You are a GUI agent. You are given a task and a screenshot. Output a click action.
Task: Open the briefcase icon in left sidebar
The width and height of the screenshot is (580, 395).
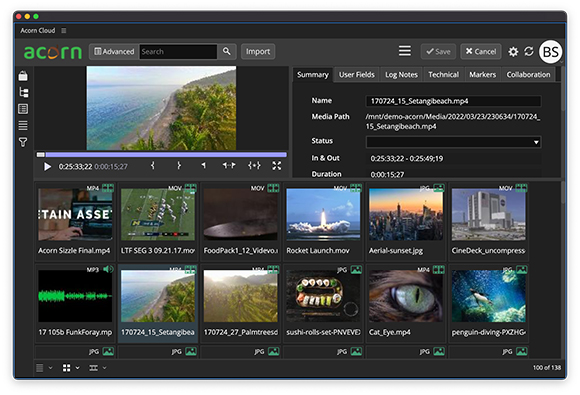click(x=23, y=76)
